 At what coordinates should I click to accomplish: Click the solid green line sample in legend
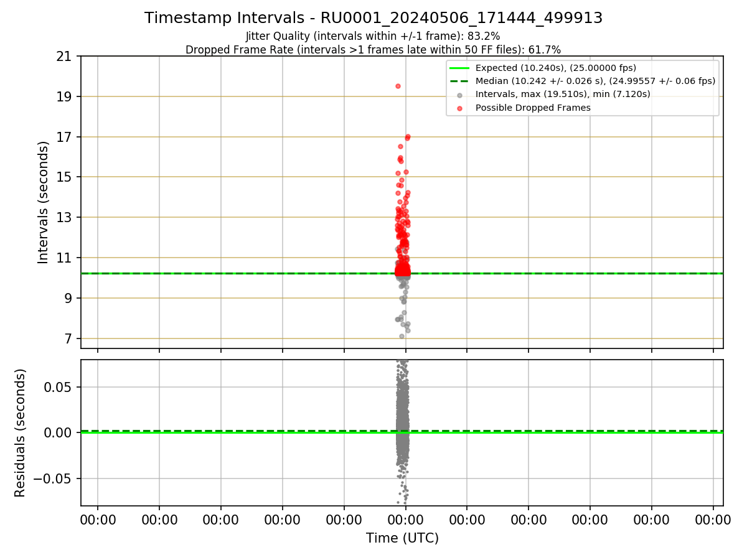tap(459, 68)
